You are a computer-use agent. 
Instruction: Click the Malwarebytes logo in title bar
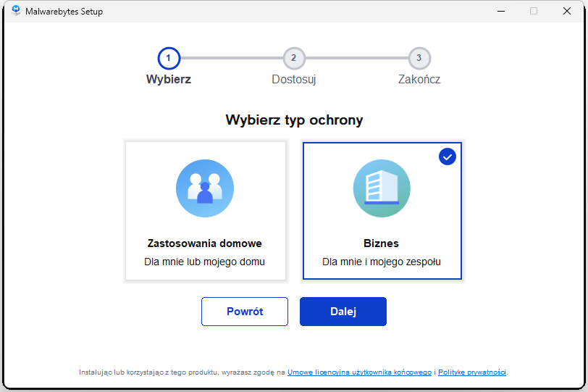[x=16, y=11]
